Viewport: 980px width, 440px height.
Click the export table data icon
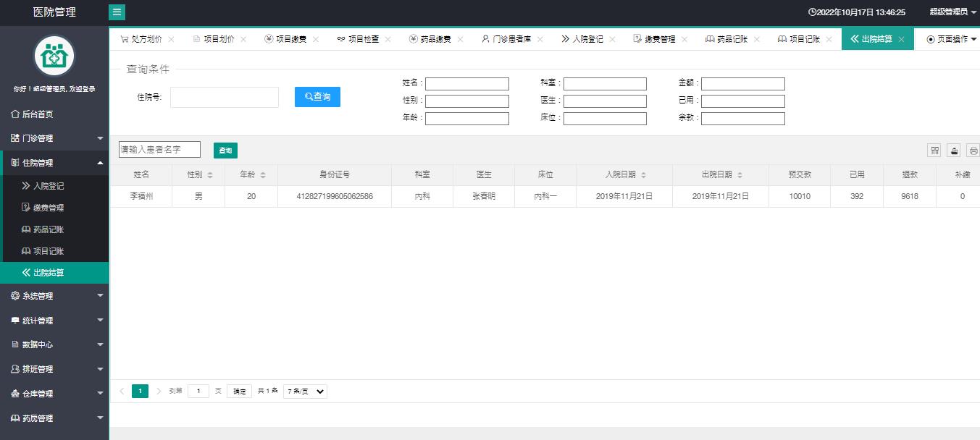coord(955,151)
